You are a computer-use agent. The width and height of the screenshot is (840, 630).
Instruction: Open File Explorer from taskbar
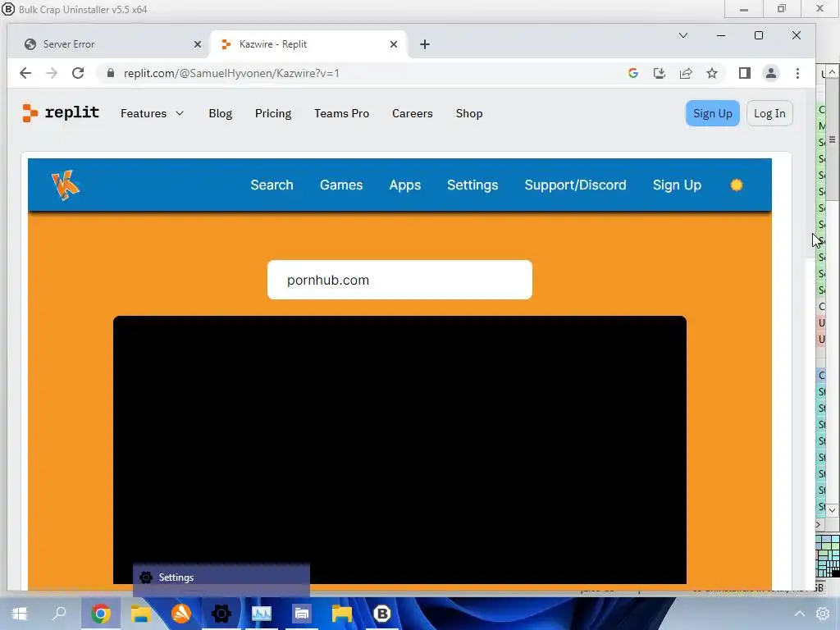141,614
